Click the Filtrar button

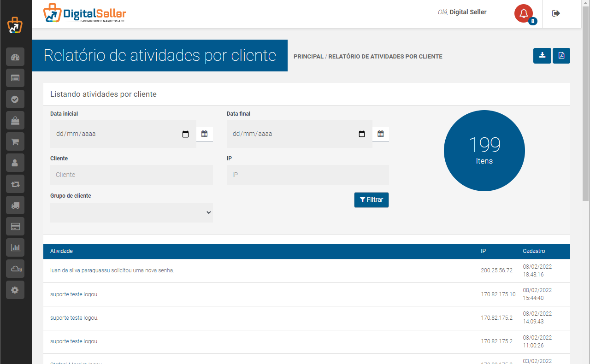[372, 200]
